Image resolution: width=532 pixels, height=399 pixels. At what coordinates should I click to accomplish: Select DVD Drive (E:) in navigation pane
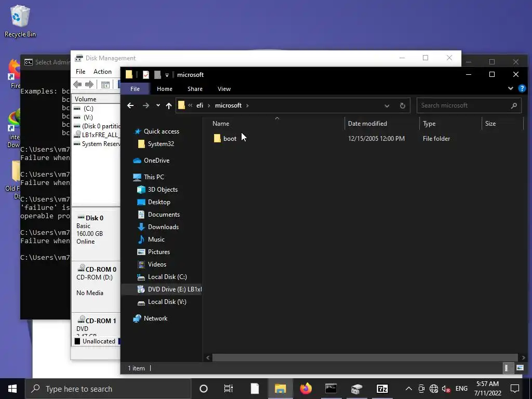169,289
